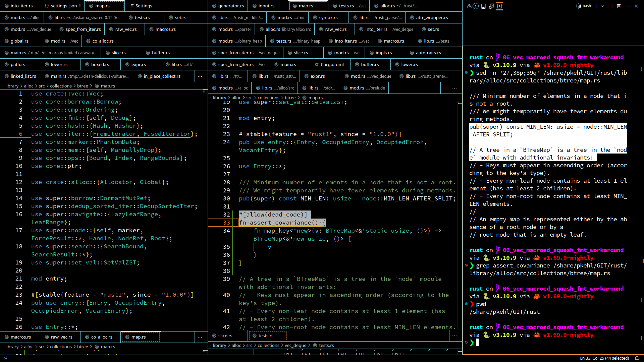Screen dimensions: 644x362
Task: Open the Settings tab
Action: click(x=141, y=6)
